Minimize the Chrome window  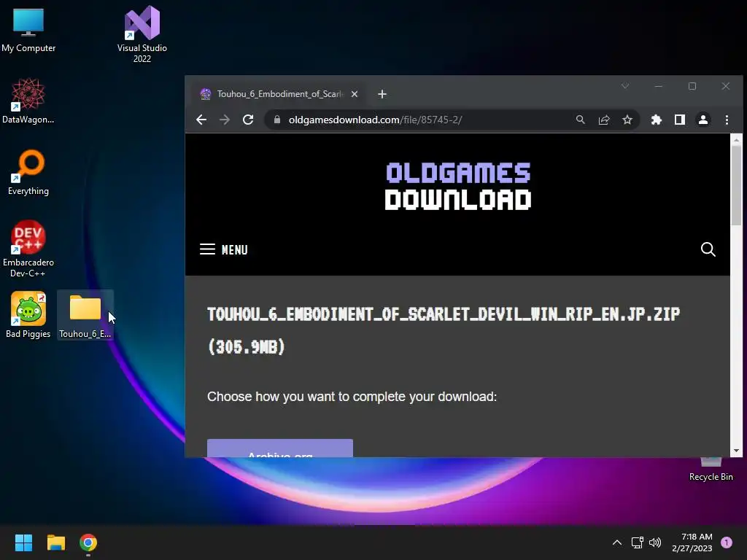click(x=659, y=86)
